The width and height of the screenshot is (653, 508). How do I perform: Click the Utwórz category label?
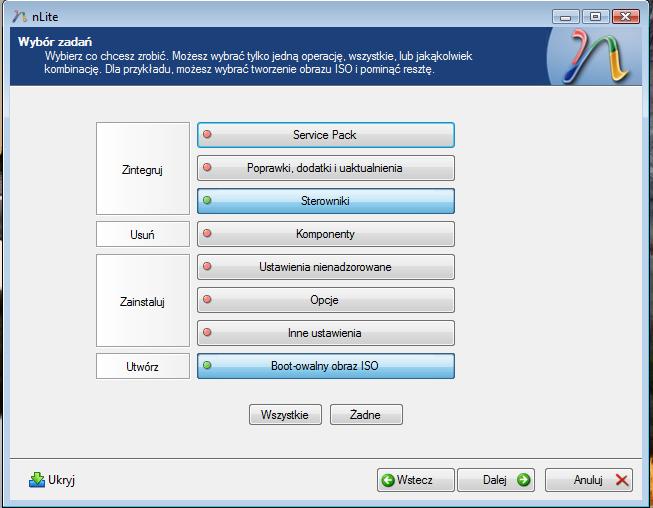pyautogui.click(x=142, y=366)
